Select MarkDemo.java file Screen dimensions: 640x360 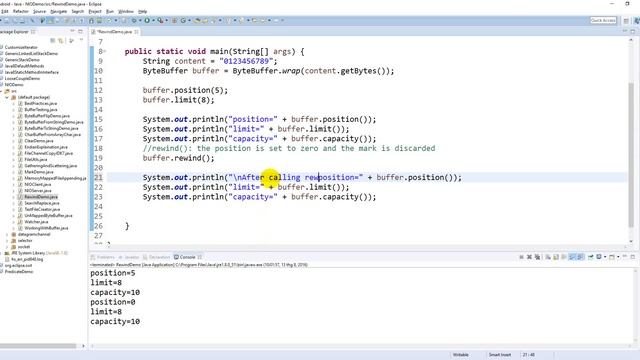(38, 172)
